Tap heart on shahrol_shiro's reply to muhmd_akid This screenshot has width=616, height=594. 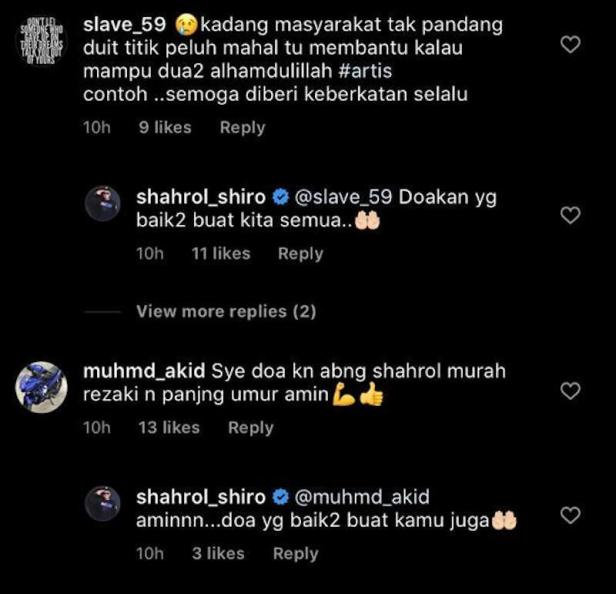point(570,515)
